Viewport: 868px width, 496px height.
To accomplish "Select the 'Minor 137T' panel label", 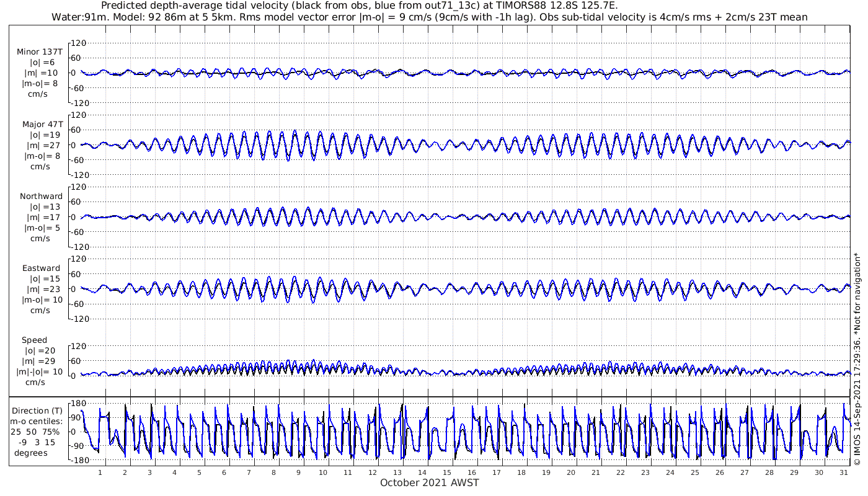I will point(40,52).
